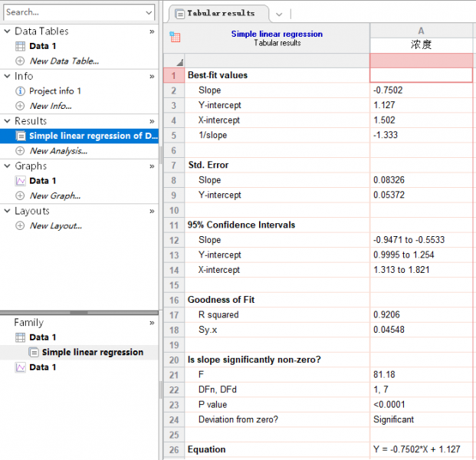Click the New Layout... link
This screenshot has width=476, height=460.
click(56, 226)
